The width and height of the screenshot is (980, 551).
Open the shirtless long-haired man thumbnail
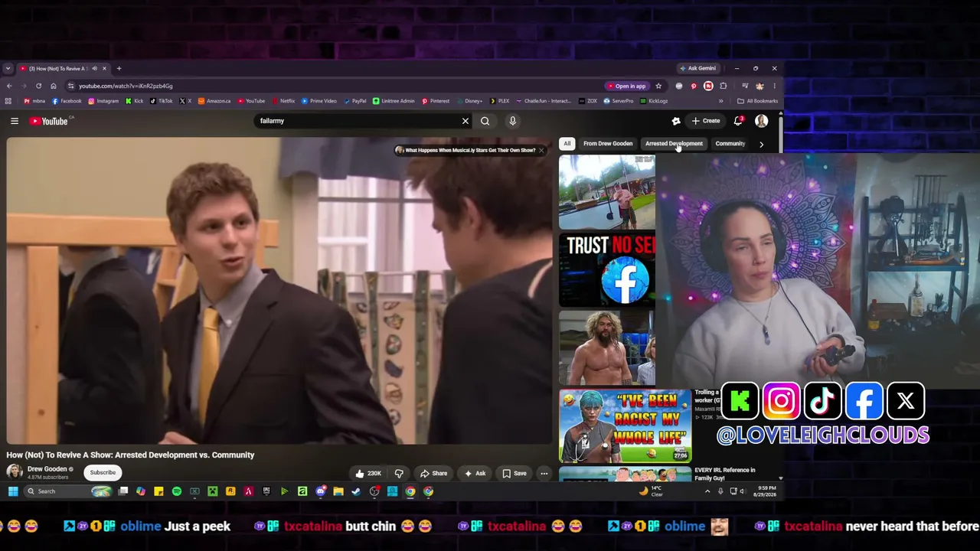(607, 348)
